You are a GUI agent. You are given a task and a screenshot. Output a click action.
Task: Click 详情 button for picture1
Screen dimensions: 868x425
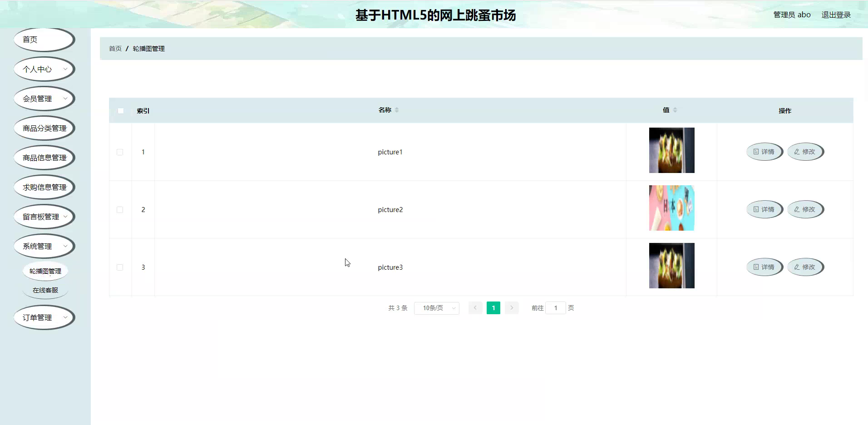[x=764, y=152]
